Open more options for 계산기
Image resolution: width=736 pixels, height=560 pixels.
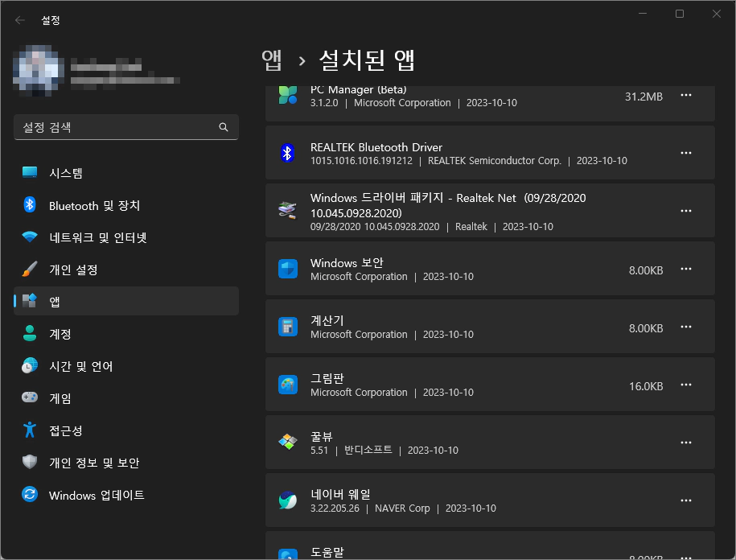click(x=686, y=327)
